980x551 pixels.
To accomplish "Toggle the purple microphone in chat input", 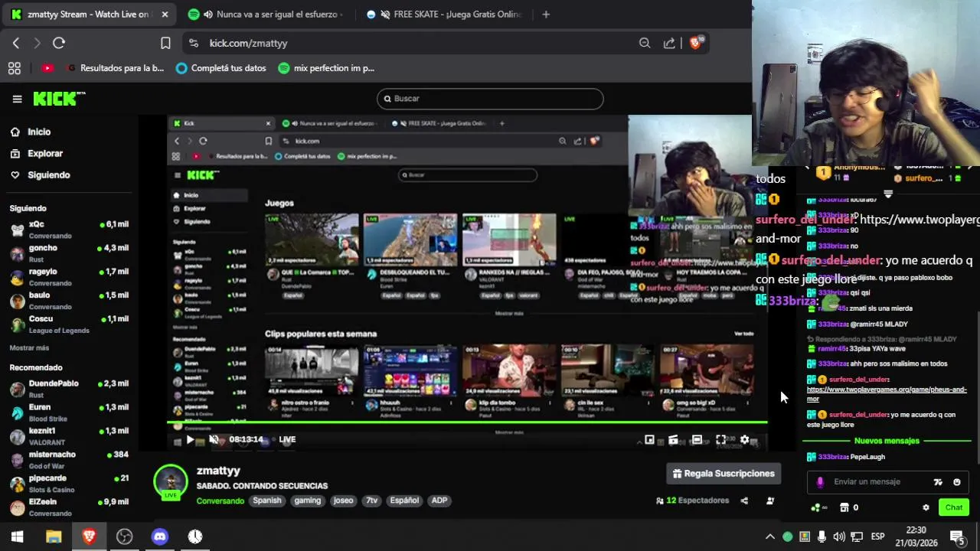I will point(820,482).
